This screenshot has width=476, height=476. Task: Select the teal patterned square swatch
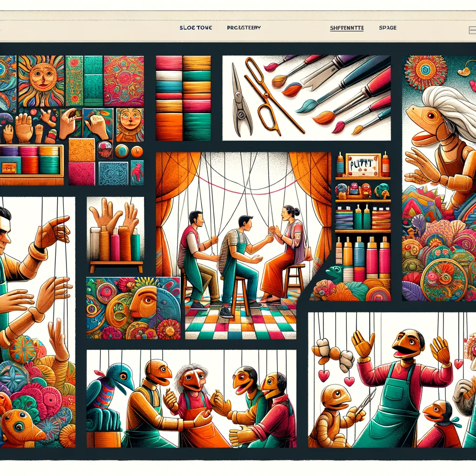[113, 173]
